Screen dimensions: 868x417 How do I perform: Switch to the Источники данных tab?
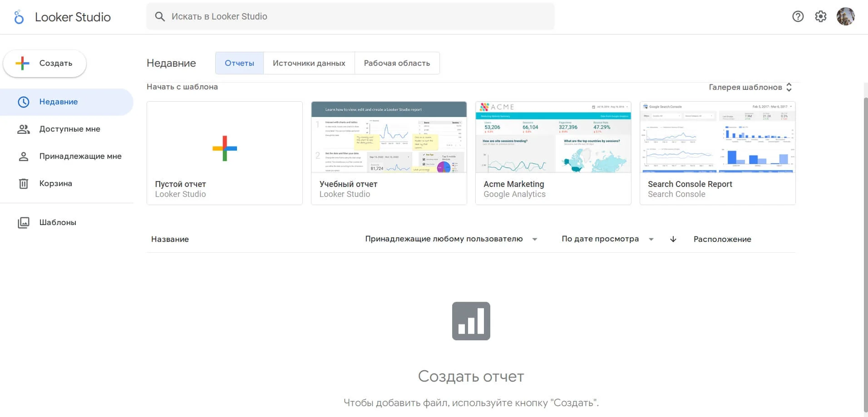pyautogui.click(x=309, y=63)
